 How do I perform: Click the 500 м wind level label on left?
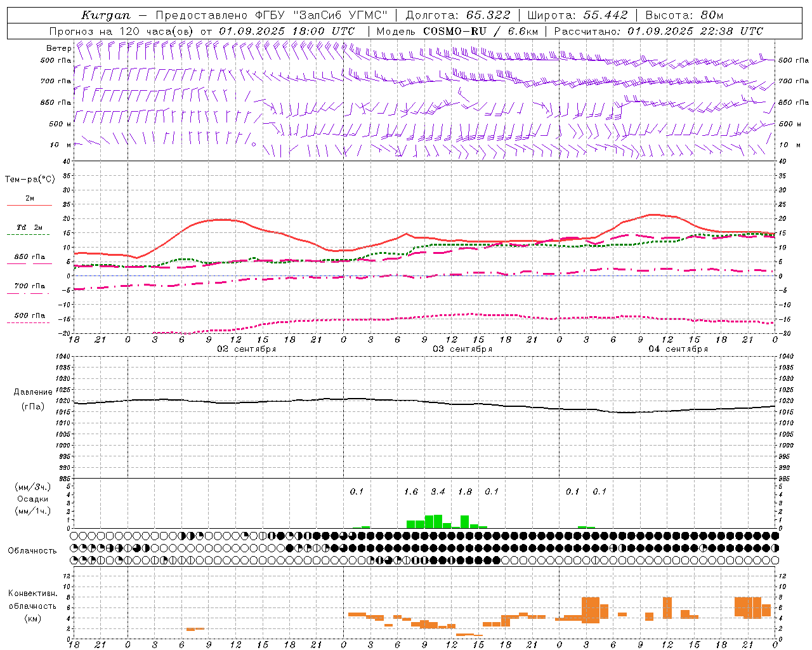click(60, 124)
